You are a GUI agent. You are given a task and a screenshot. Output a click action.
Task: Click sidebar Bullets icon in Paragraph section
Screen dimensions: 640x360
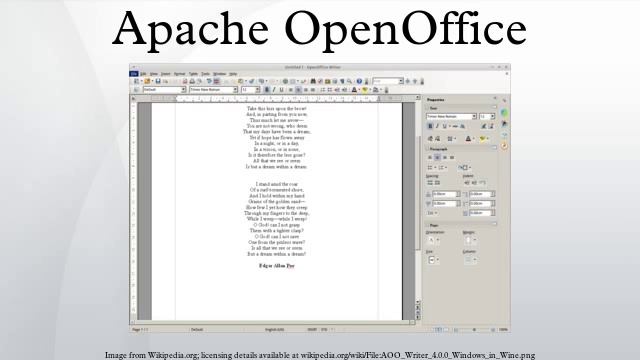point(430,167)
